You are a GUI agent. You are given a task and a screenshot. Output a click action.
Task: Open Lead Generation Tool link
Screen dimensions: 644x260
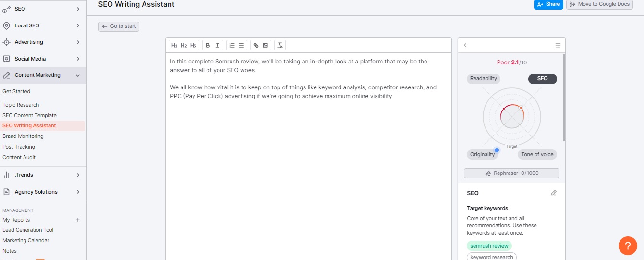(x=28, y=230)
